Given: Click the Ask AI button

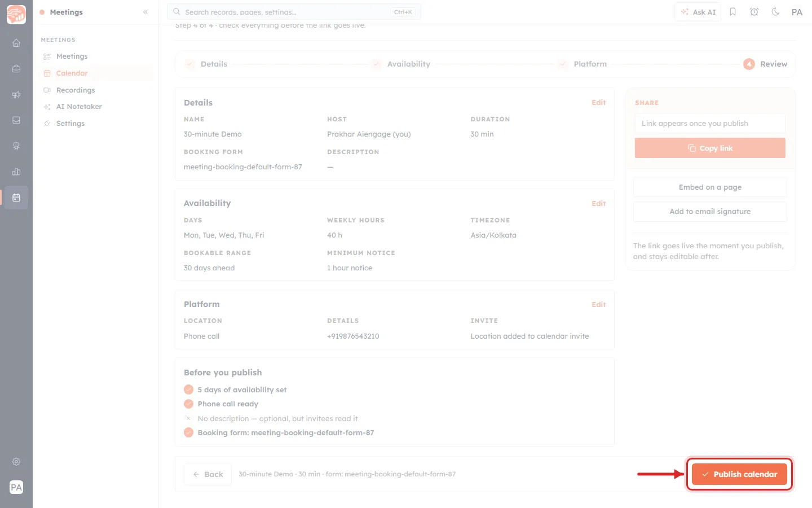Looking at the screenshot, I should [698, 12].
